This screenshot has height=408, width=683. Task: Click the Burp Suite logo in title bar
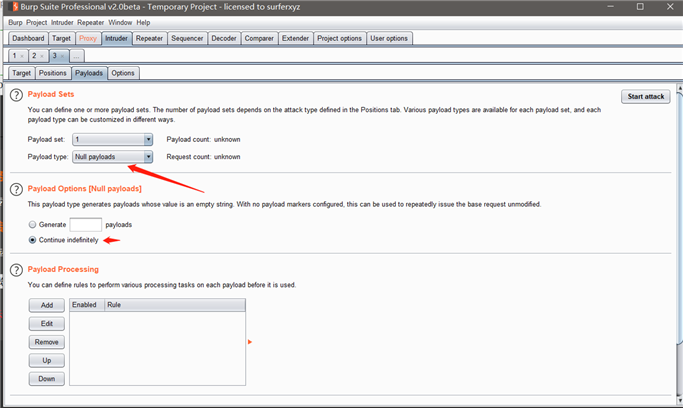[15, 7]
